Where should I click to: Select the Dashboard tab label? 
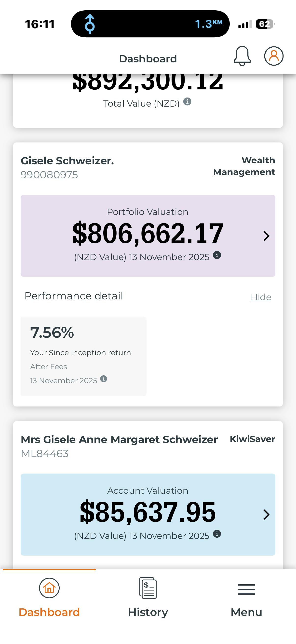(x=49, y=612)
